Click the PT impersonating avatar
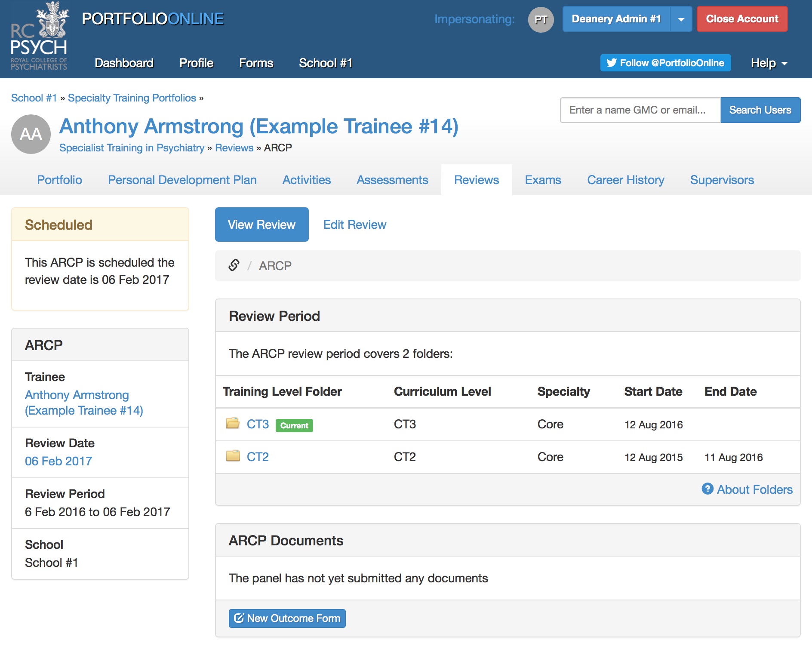 [x=541, y=19]
